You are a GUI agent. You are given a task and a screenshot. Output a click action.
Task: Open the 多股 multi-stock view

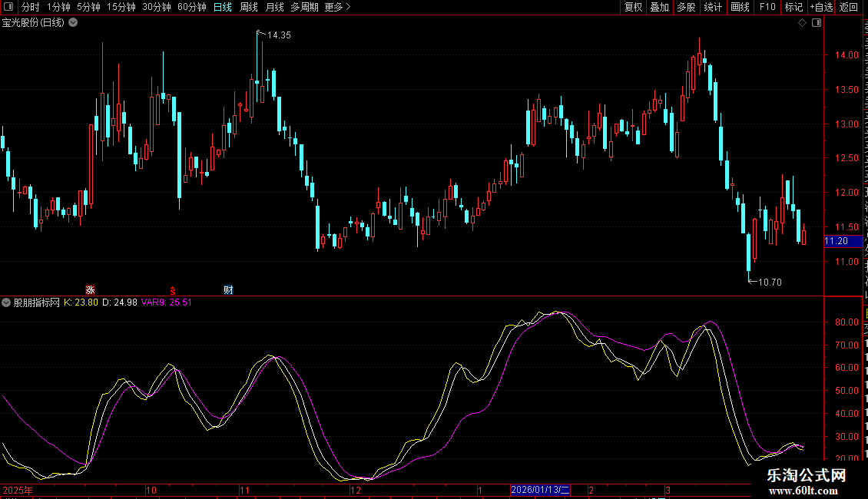(x=687, y=7)
